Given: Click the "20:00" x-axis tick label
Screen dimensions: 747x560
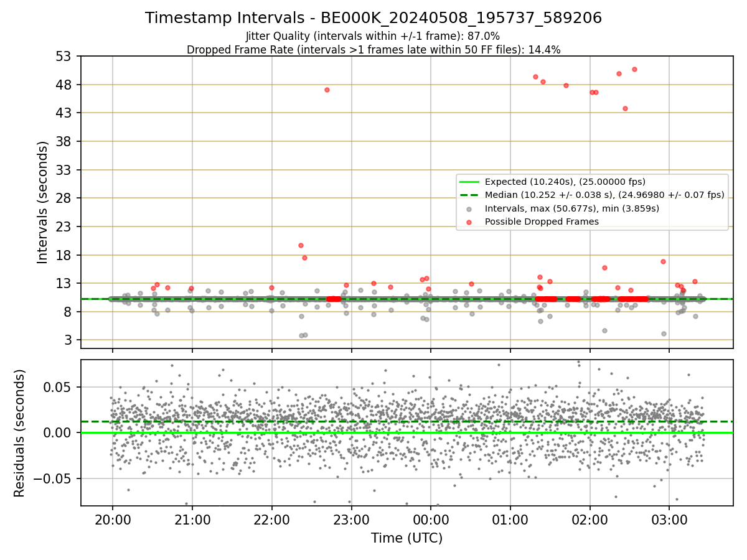Looking at the screenshot, I should (113, 519).
